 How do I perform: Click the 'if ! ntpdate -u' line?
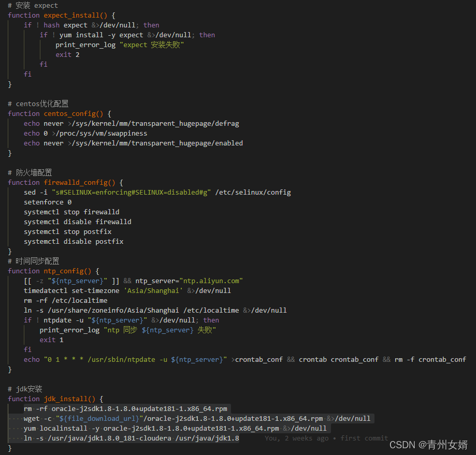pos(121,320)
